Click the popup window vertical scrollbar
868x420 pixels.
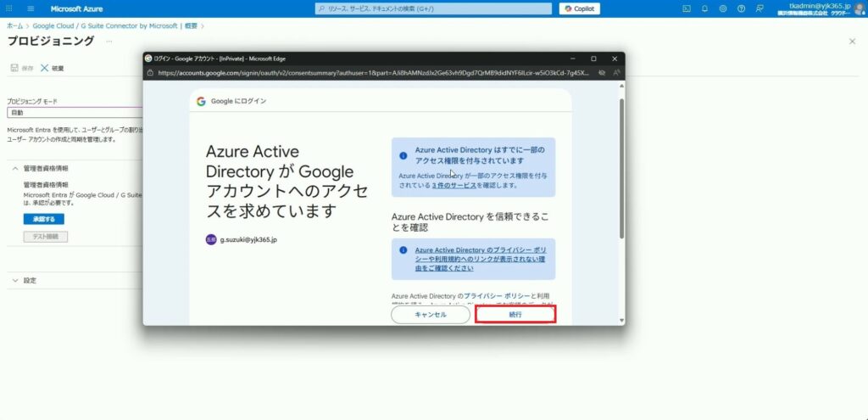point(620,170)
